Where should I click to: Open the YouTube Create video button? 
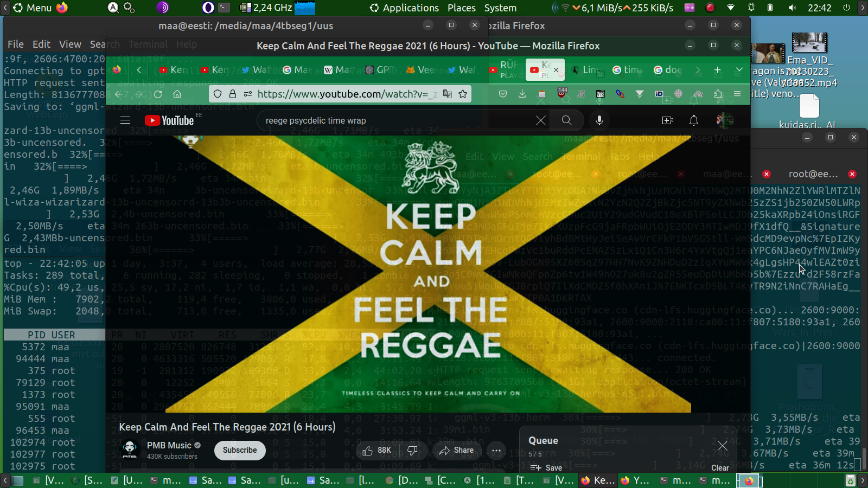(x=668, y=120)
